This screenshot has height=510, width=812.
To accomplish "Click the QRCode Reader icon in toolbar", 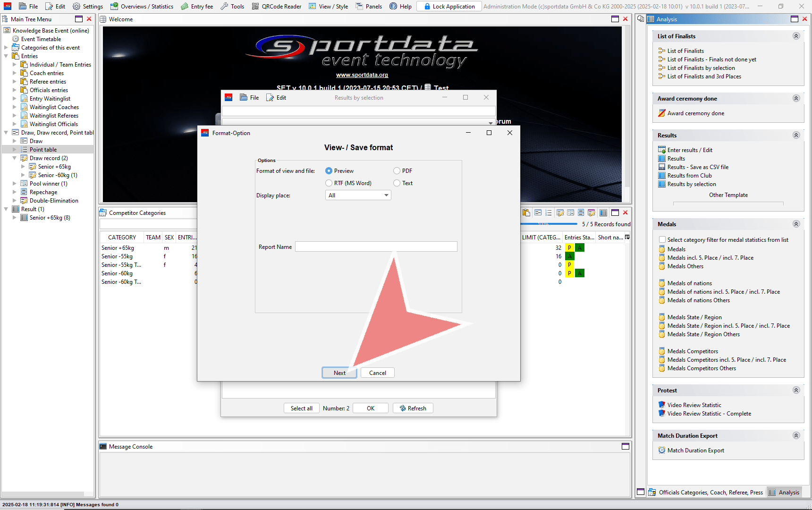I will pyautogui.click(x=255, y=6).
